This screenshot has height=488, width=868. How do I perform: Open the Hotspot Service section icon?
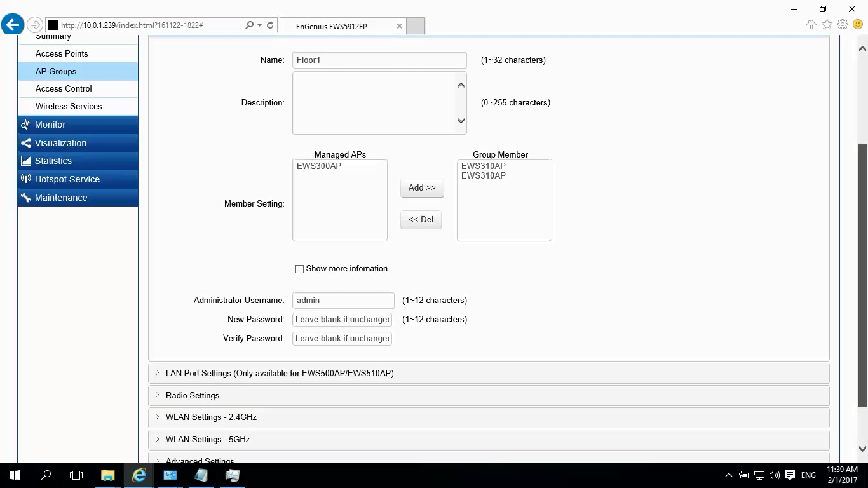point(25,179)
